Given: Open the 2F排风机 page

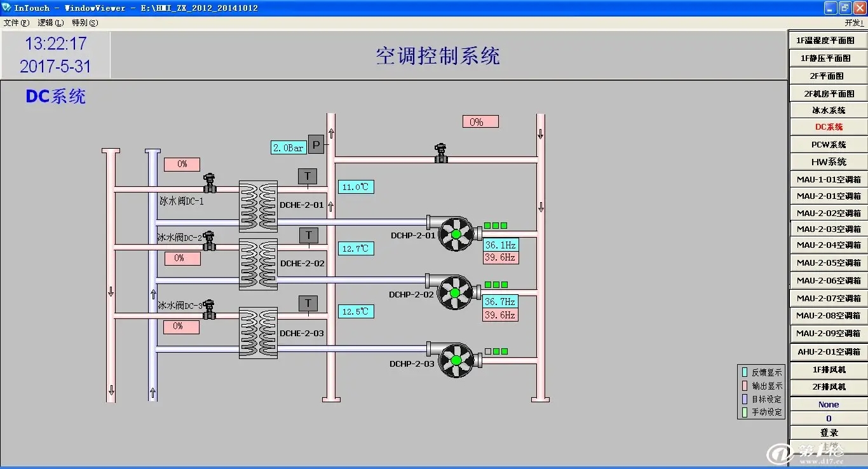Looking at the screenshot, I should click(829, 386).
